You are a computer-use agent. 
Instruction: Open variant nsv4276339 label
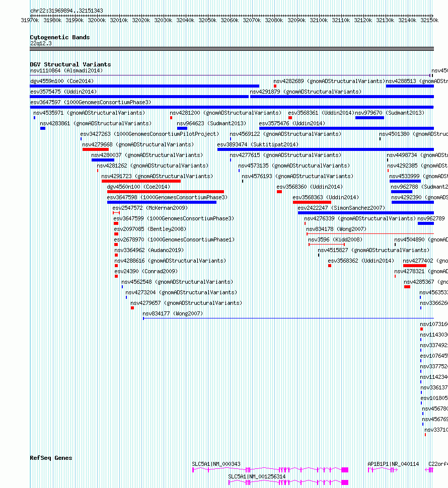pyautogui.click(x=360, y=219)
